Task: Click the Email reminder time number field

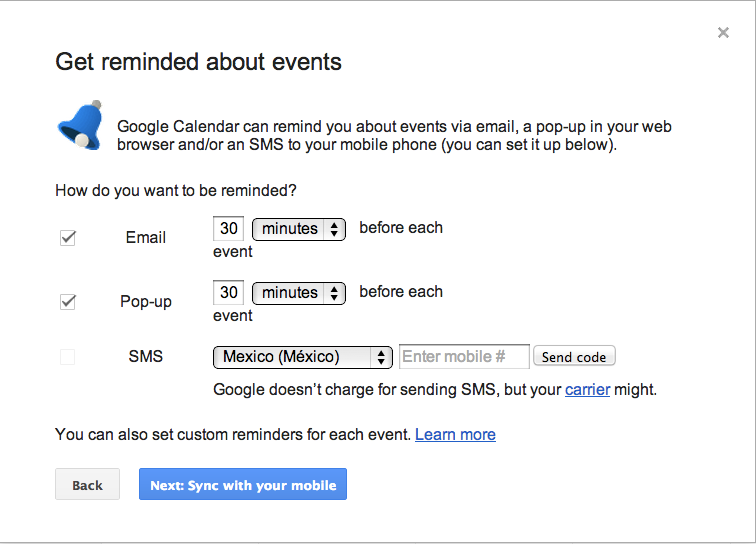Action: click(x=229, y=229)
